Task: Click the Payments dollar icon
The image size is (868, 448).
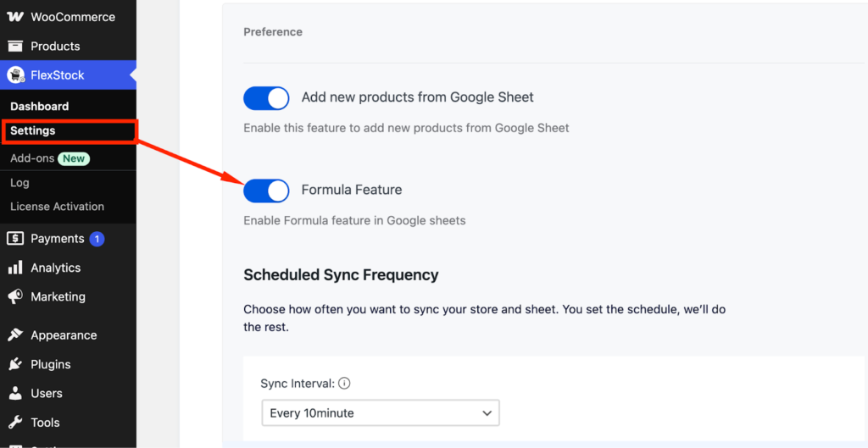Action: tap(15, 238)
